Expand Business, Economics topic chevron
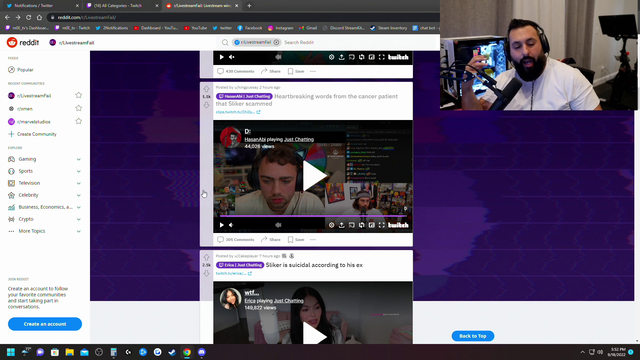This screenshot has height=360, width=640. coord(78,207)
